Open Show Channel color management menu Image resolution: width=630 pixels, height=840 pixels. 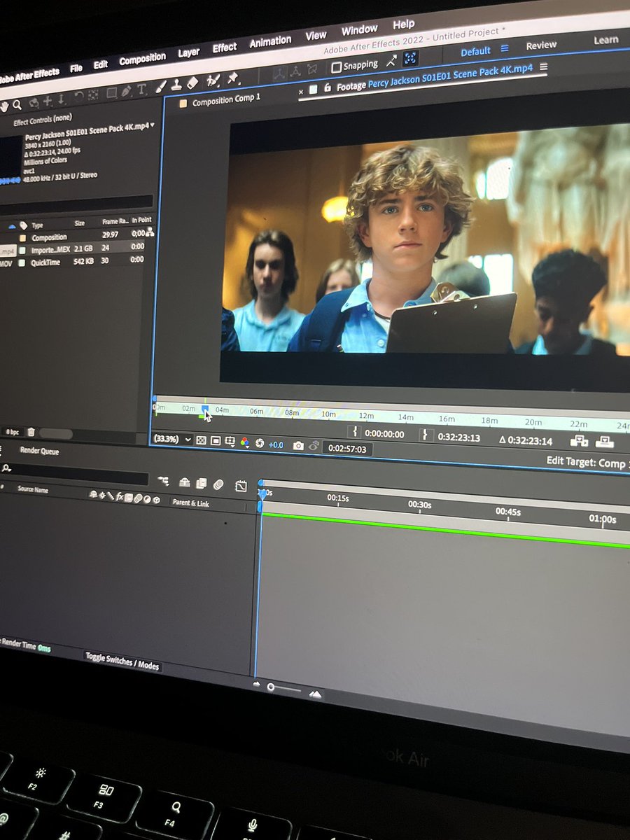[x=244, y=442]
